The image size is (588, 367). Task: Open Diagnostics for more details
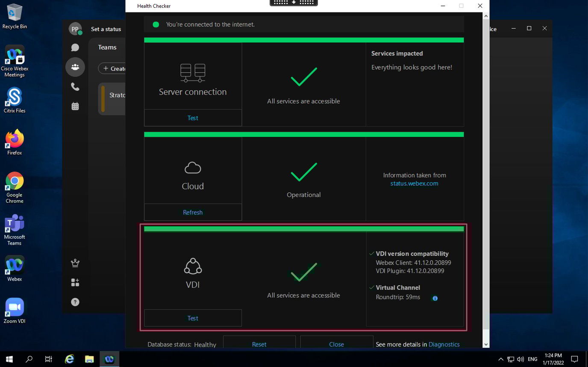tap(444, 344)
